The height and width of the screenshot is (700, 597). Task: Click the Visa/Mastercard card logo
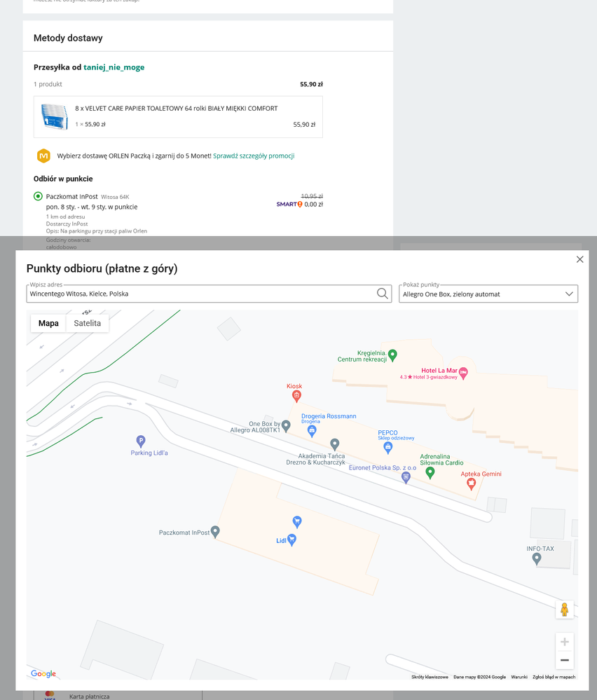click(50, 696)
